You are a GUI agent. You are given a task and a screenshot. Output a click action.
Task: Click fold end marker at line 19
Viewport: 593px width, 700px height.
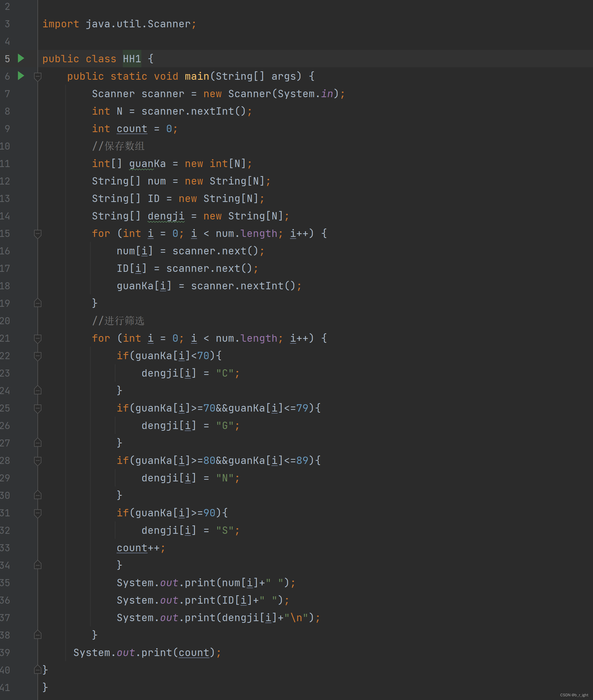pos(38,303)
